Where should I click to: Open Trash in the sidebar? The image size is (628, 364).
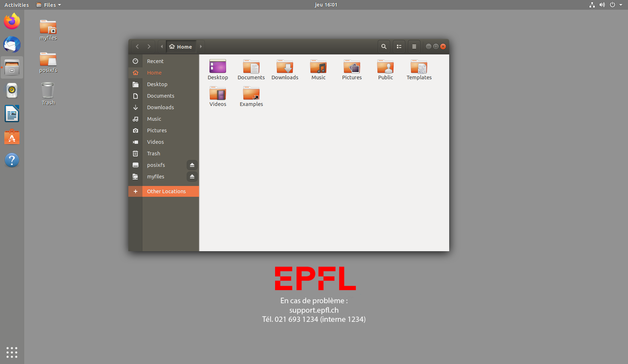tap(164, 154)
